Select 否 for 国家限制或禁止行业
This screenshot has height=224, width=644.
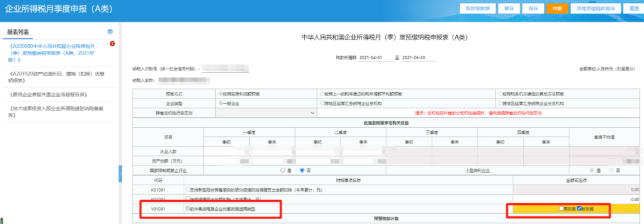tap(303, 170)
